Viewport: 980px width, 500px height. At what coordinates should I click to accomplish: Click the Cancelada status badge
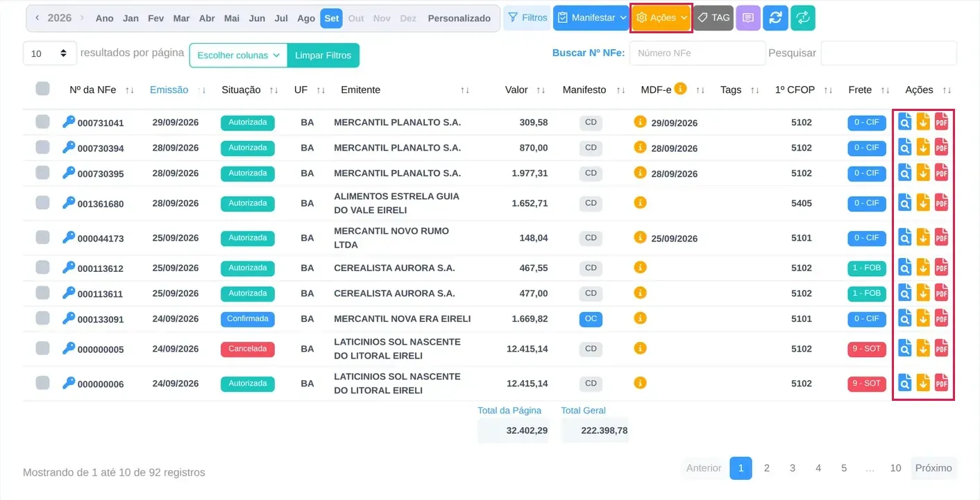coord(248,349)
